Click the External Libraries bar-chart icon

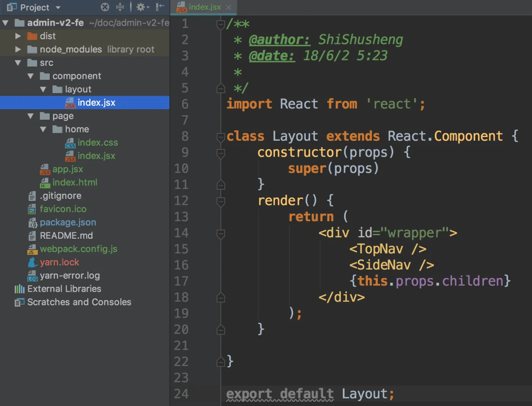[x=19, y=289]
